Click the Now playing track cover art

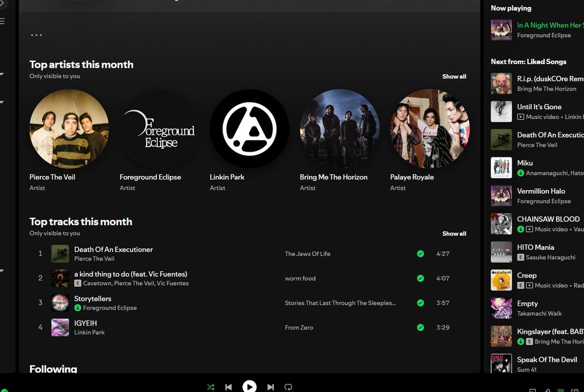[x=501, y=30]
